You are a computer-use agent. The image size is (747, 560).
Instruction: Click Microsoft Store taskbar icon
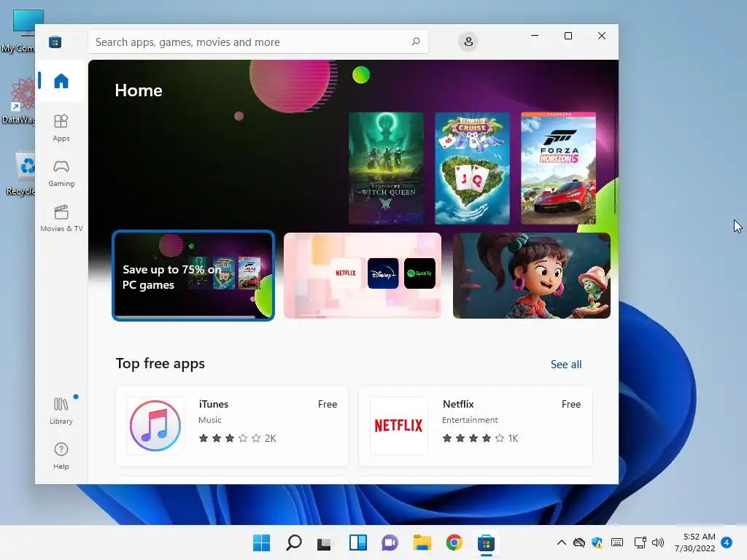pyautogui.click(x=486, y=542)
